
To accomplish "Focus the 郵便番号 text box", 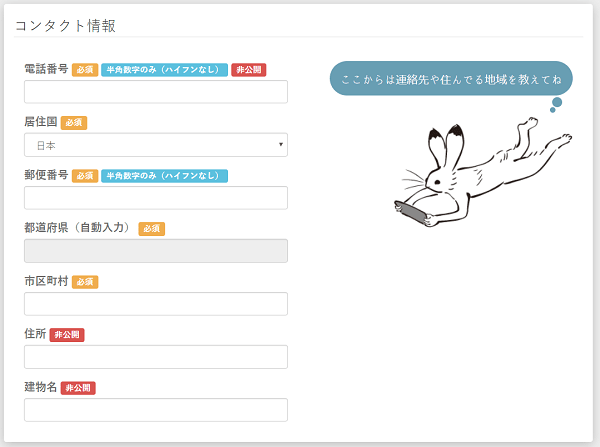I will coord(156,198).
